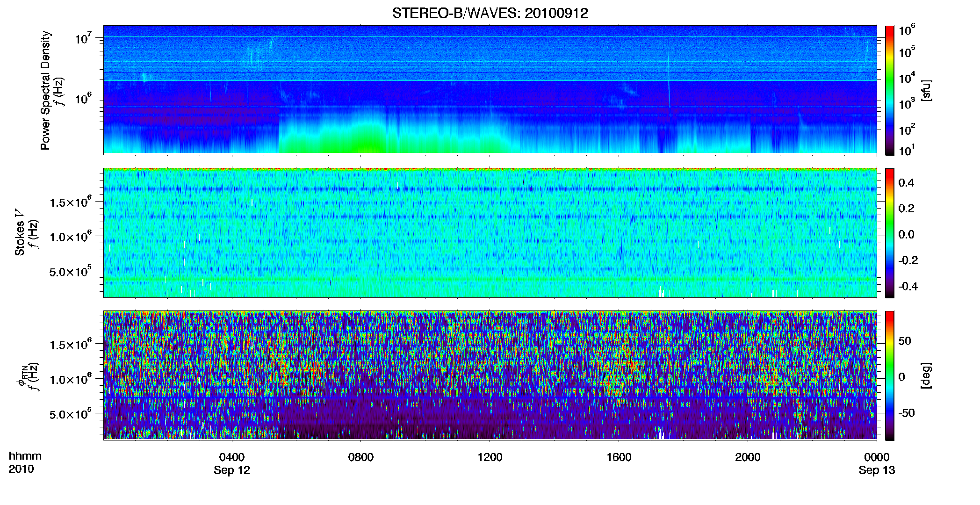Click the 10^5 value on sfu color bar
The image size is (980, 505).
pos(907,52)
